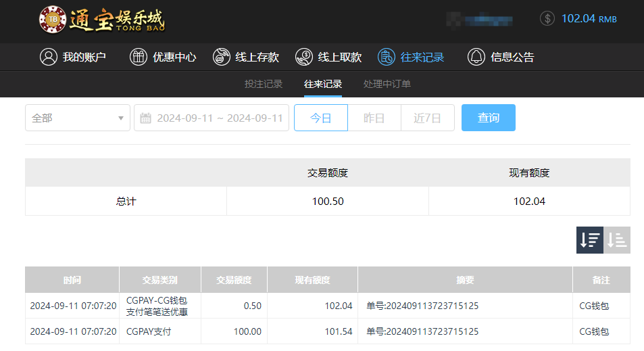Switch to the 投注记录 tab

pyautogui.click(x=264, y=85)
